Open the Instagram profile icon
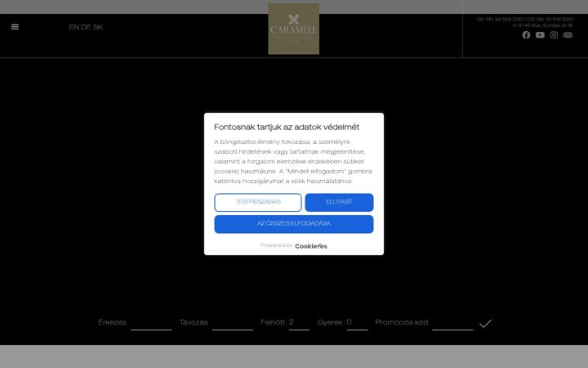Screen dimensions: 588x368 pyautogui.click(x=554, y=35)
